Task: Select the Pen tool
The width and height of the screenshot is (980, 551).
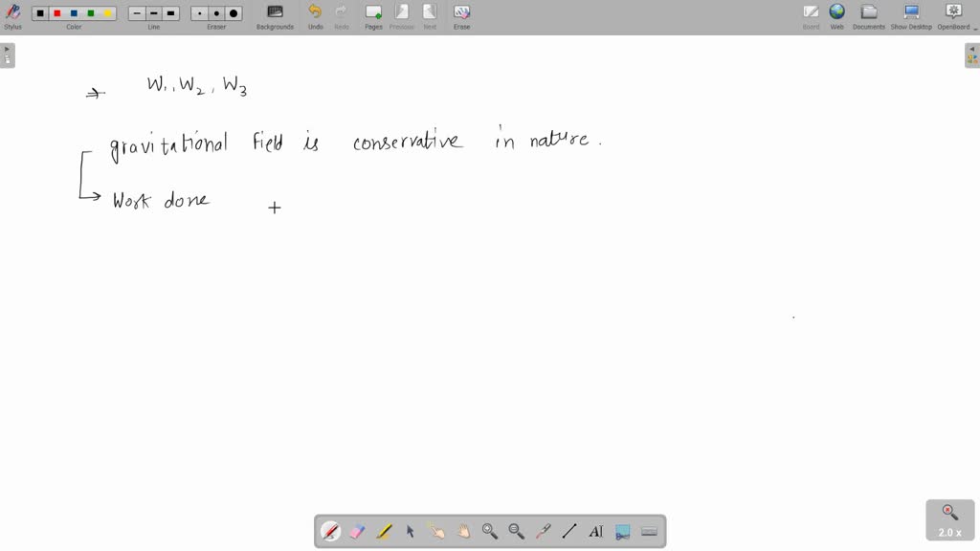Action: pyautogui.click(x=331, y=531)
